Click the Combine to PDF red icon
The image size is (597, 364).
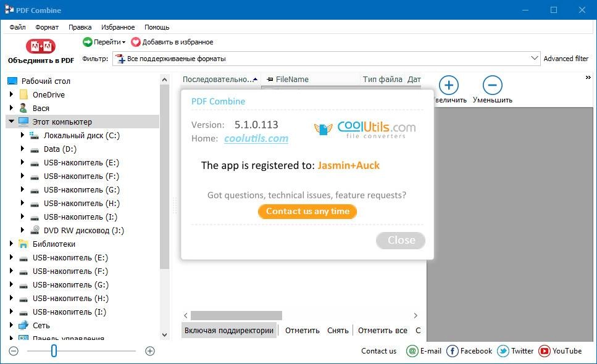point(41,46)
